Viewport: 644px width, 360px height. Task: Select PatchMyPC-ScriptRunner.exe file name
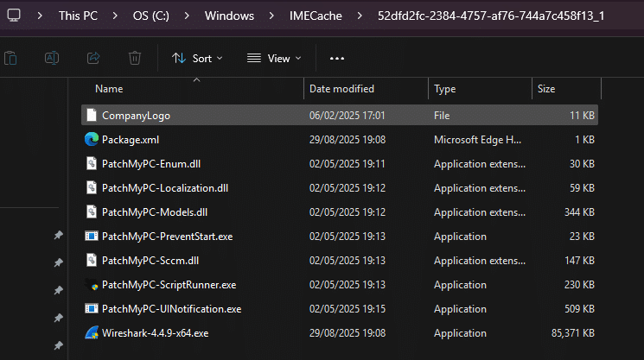(x=169, y=285)
